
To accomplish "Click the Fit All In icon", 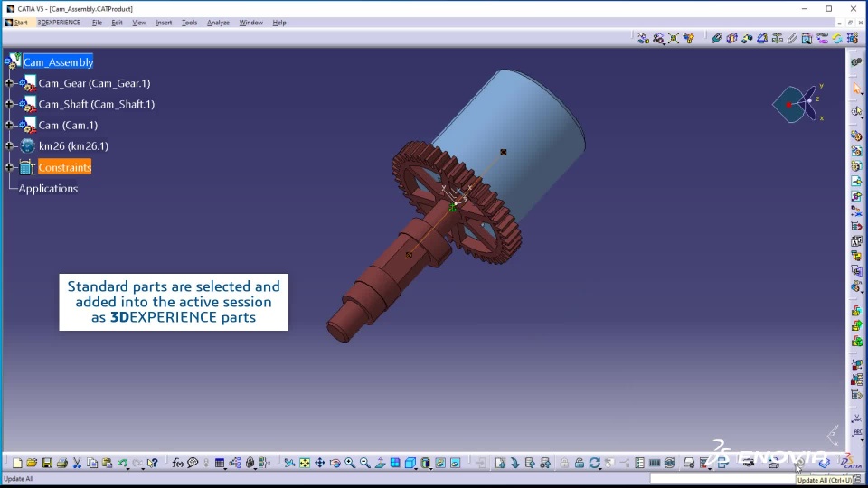I will 305,463.
